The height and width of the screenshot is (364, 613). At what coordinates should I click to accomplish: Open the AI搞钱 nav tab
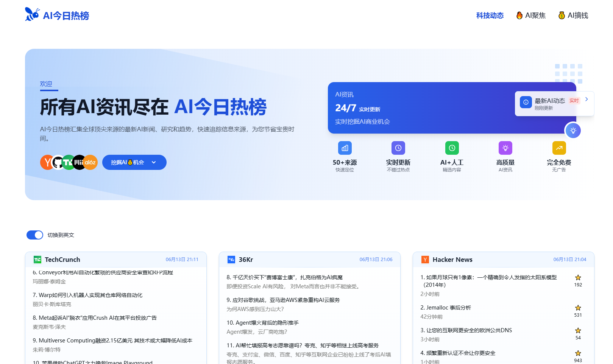(x=574, y=16)
